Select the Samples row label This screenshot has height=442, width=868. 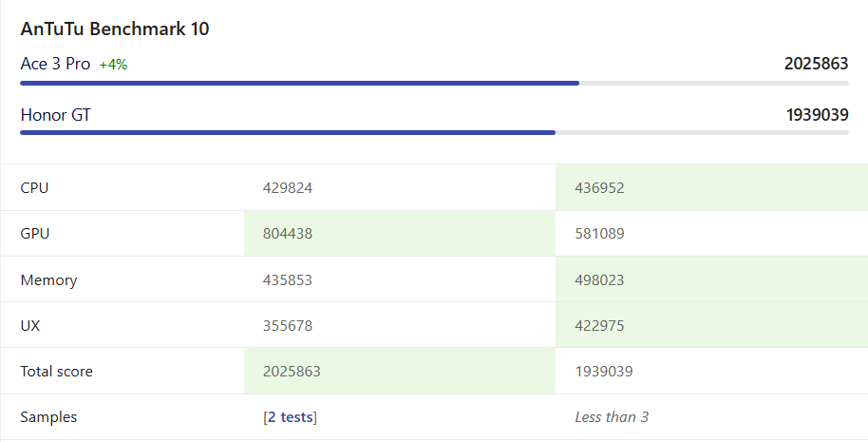(x=48, y=417)
